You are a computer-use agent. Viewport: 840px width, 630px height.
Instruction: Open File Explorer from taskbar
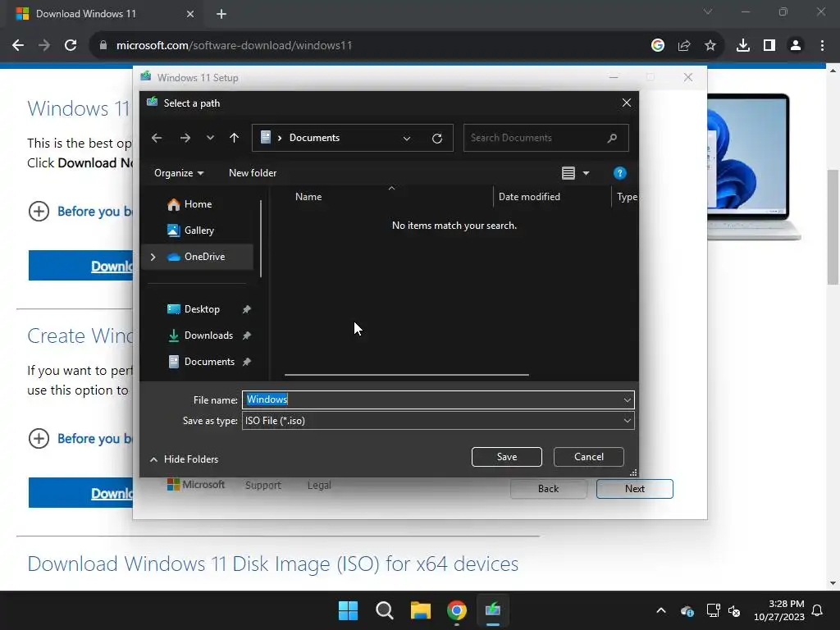click(421, 610)
